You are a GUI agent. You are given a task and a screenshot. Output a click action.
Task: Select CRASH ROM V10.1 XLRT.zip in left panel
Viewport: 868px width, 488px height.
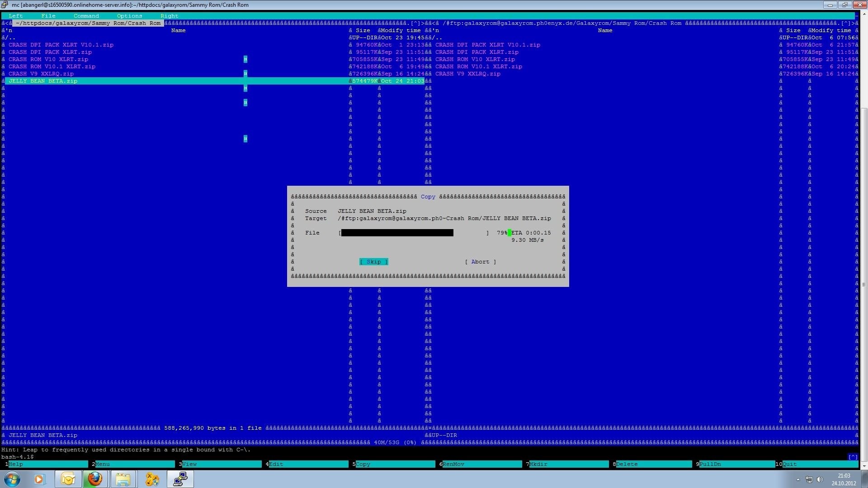point(52,66)
